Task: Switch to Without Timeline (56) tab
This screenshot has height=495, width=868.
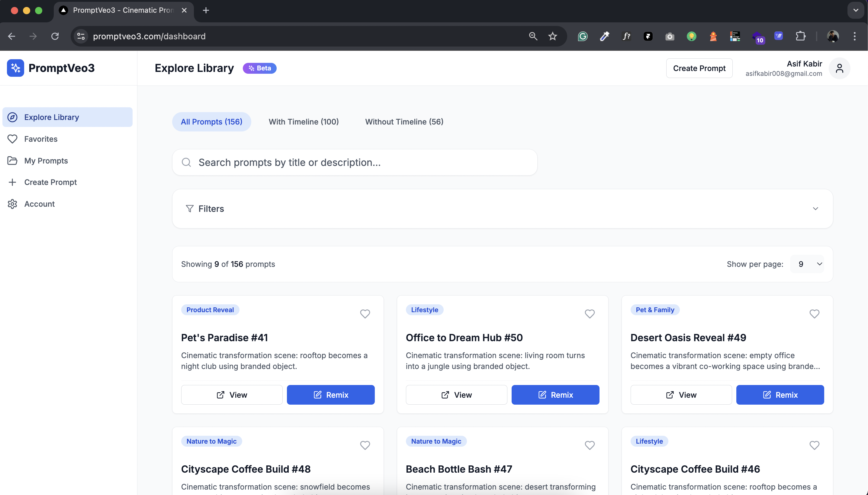Action: coord(404,122)
